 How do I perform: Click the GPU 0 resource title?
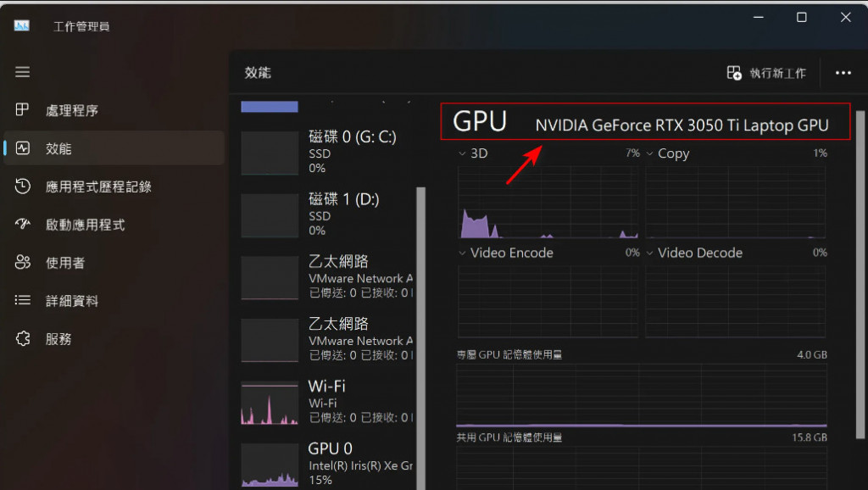click(x=330, y=448)
